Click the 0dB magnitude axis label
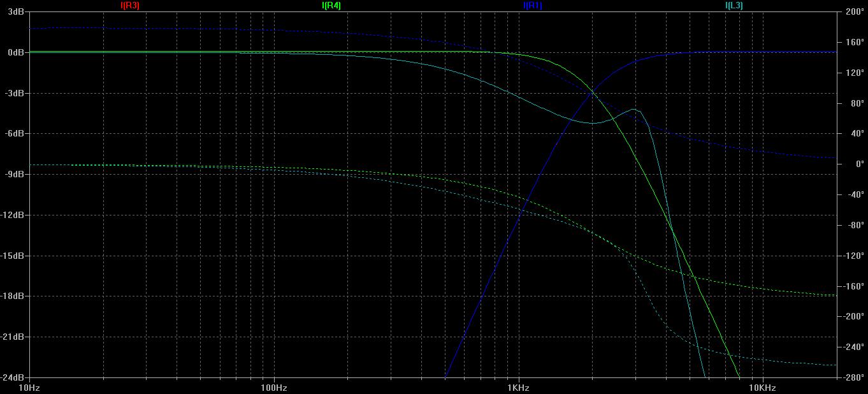 pos(16,52)
